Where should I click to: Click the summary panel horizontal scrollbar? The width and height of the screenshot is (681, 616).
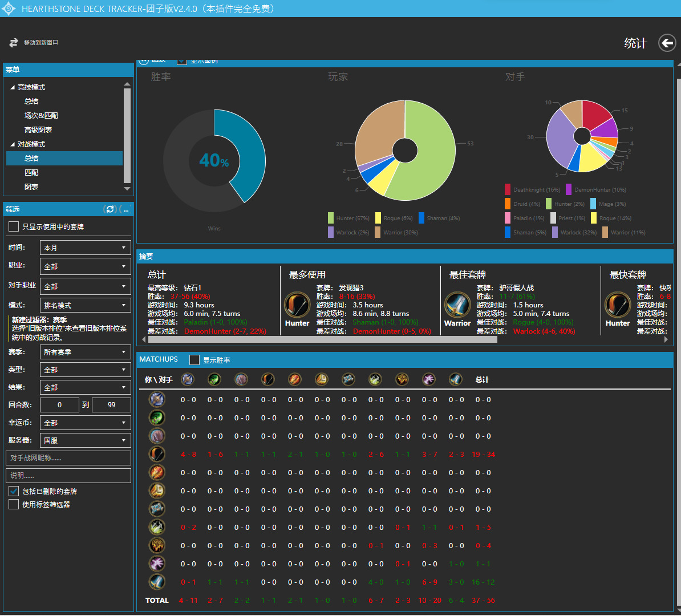[322, 339]
